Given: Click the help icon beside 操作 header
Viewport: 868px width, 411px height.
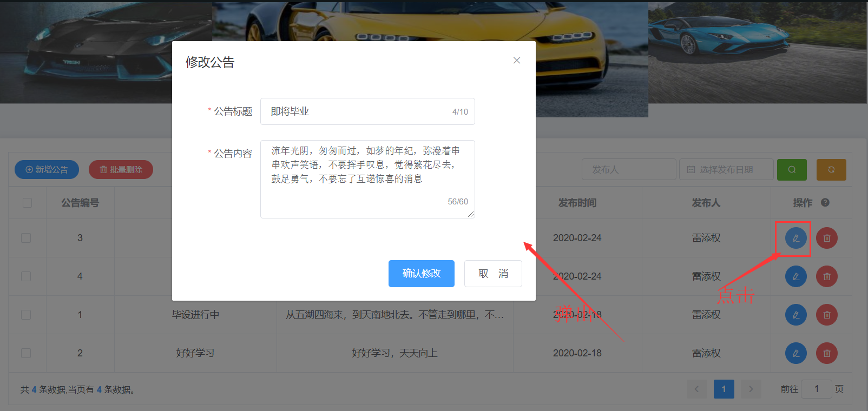Looking at the screenshot, I should pos(825,203).
